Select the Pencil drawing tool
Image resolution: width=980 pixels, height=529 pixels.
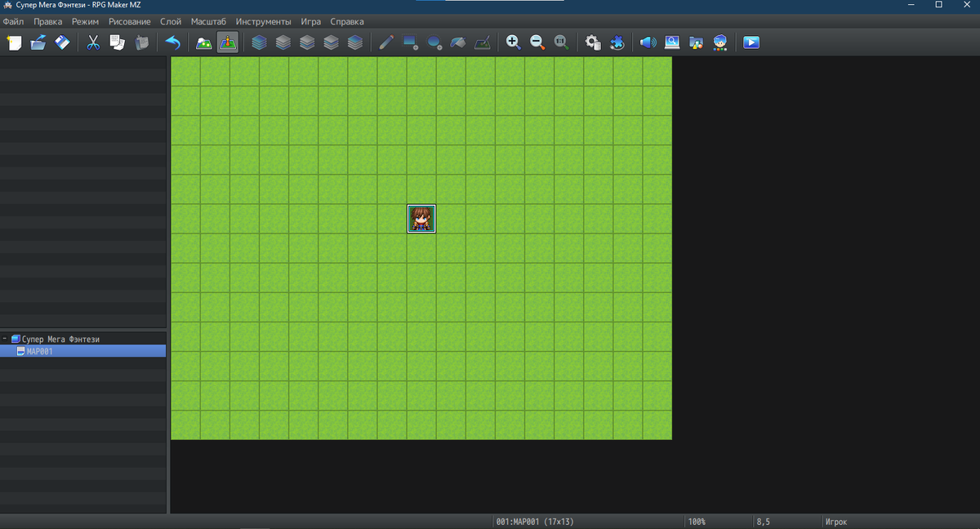[386, 42]
